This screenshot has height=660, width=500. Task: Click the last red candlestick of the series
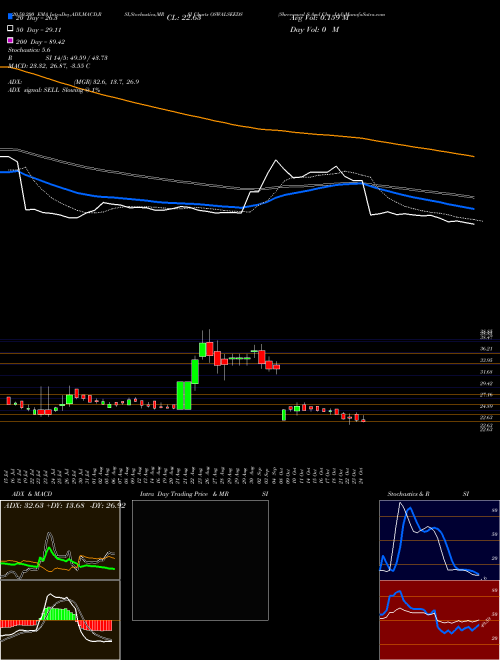coord(363,420)
